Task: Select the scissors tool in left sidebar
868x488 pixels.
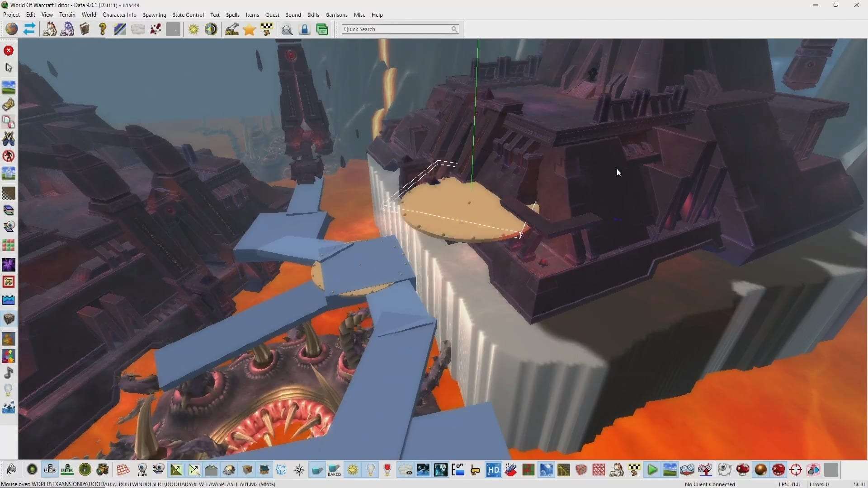Action: click(x=9, y=139)
